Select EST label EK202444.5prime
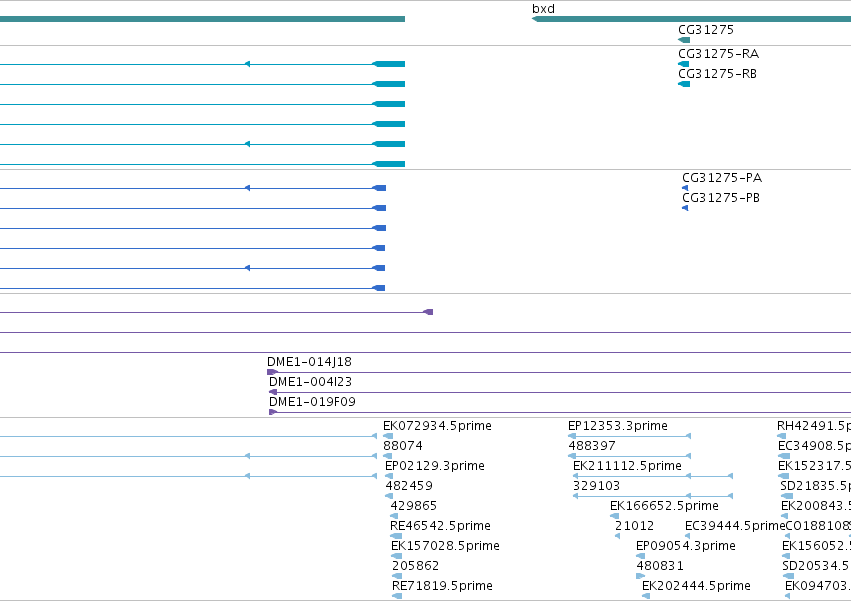The image size is (851, 601). (x=696, y=586)
